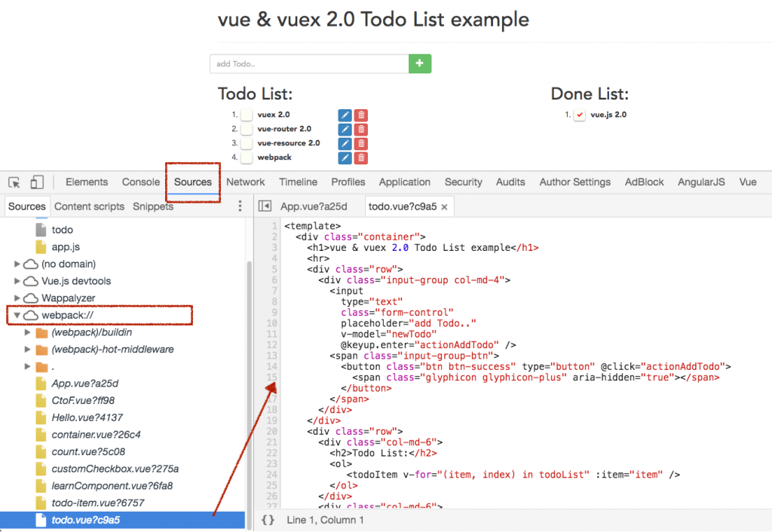The height and width of the screenshot is (532, 772).
Task: Expand the (webpack)/buildin folder
Action: [x=28, y=332]
